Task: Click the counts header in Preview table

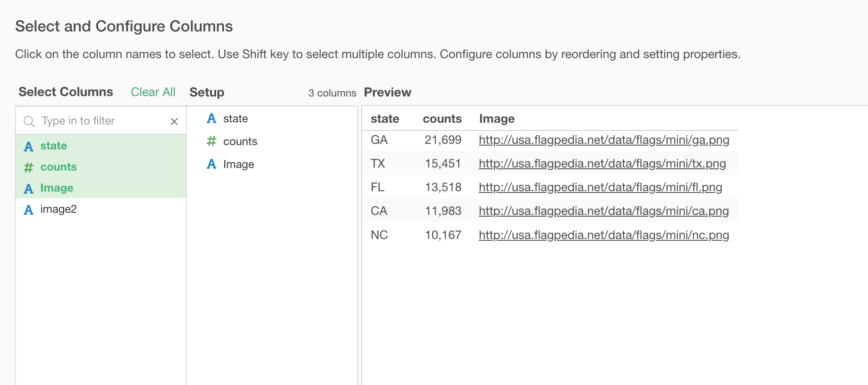Action: click(442, 119)
